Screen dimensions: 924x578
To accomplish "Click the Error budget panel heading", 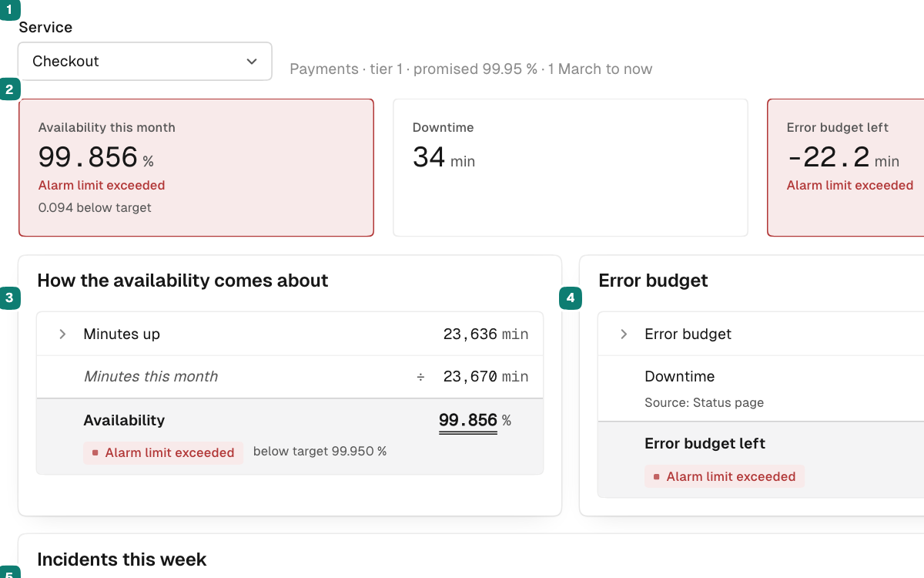I will [x=653, y=281].
